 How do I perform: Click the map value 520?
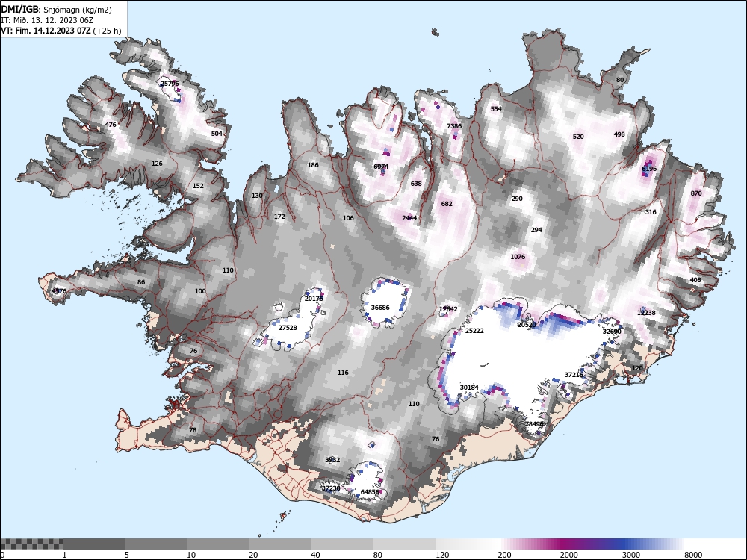click(x=578, y=137)
